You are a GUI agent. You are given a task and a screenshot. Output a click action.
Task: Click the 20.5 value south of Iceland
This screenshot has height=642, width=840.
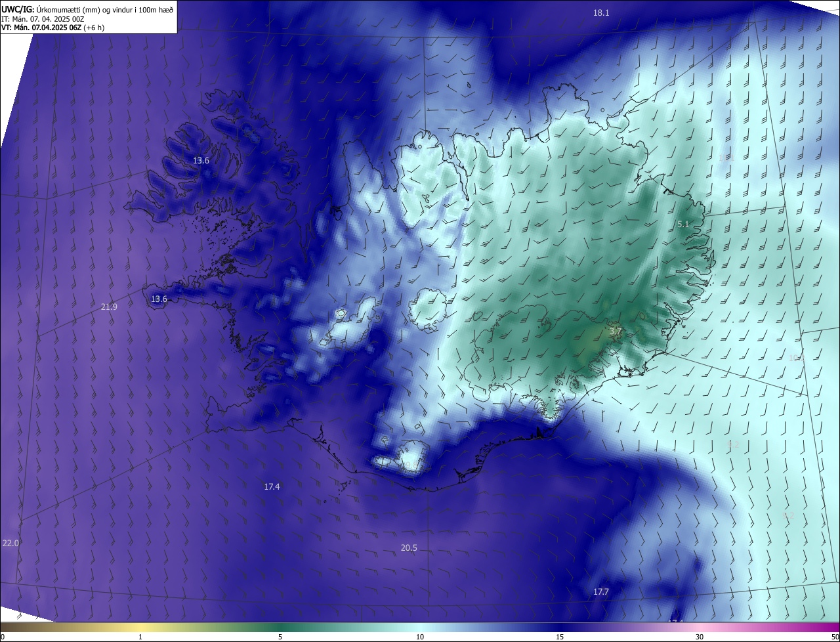[409, 547]
